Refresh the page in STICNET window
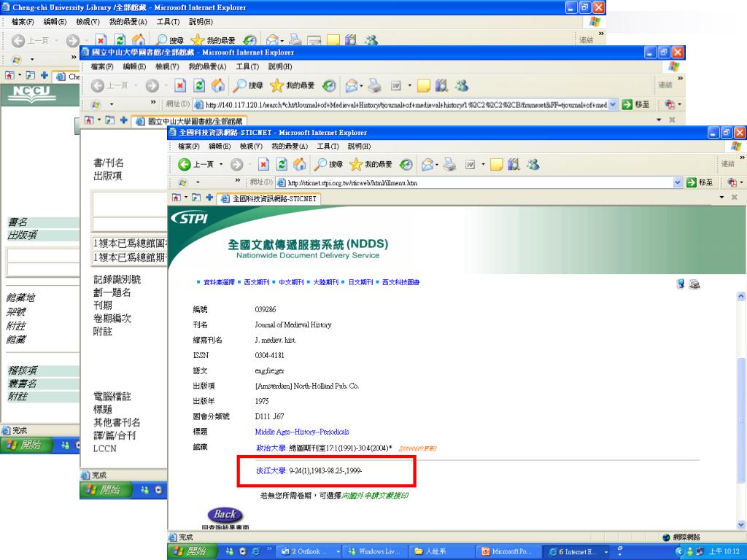The width and height of the screenshot is (747, 560). 282,165
